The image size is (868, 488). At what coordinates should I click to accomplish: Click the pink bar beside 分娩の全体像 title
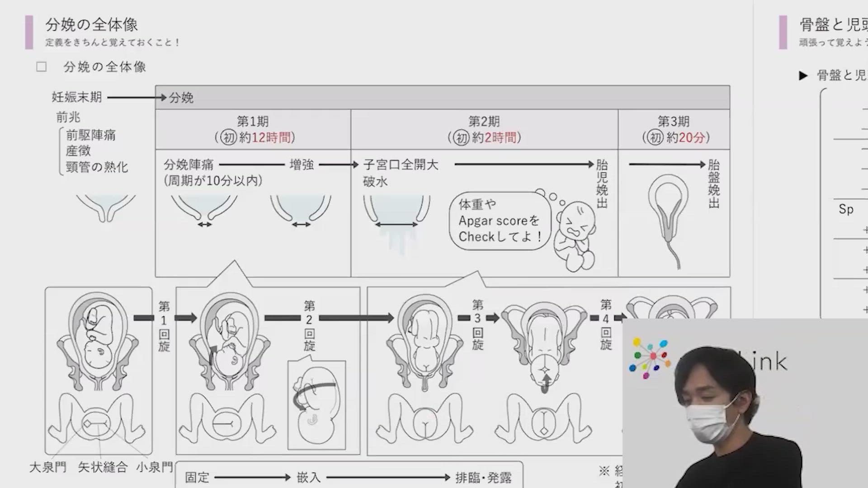(29, 32)
